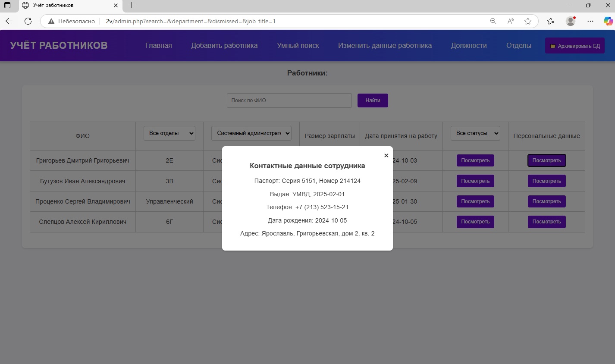This screenshot has height=364, width=615.
Task: Open browser profile avatar icon
Action: pyautogui.click(x=571, y=21)
